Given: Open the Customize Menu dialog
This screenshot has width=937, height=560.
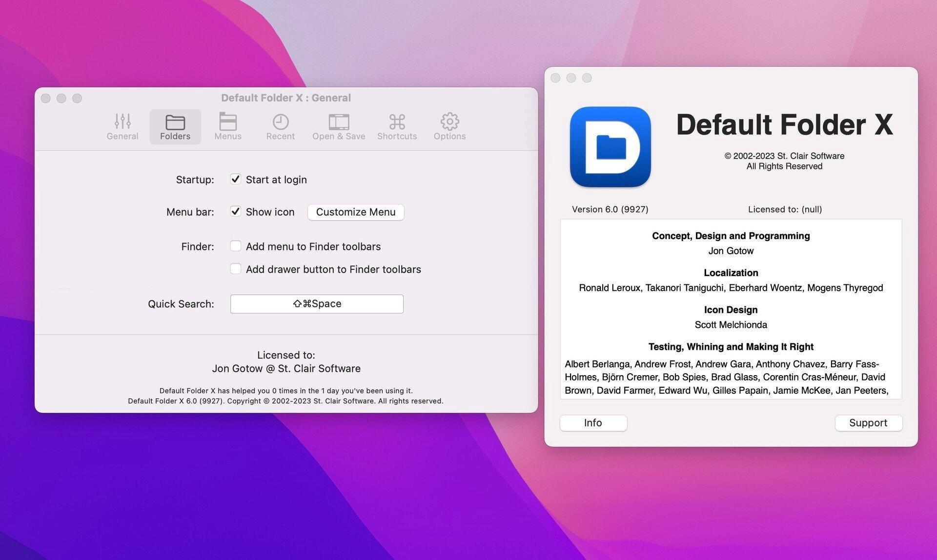Looking at the screenshot, I should (355, 212).
